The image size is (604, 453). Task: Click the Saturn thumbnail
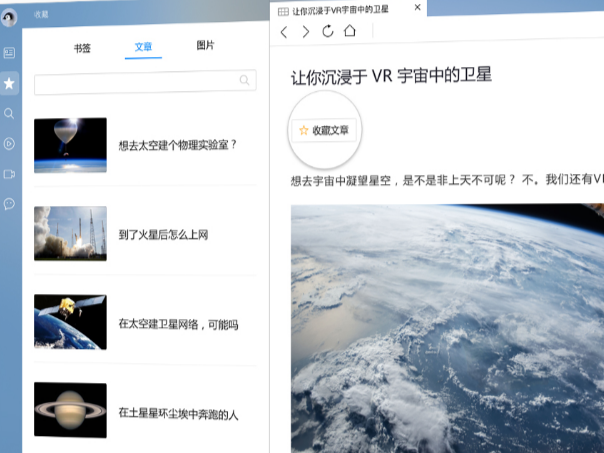70,410
